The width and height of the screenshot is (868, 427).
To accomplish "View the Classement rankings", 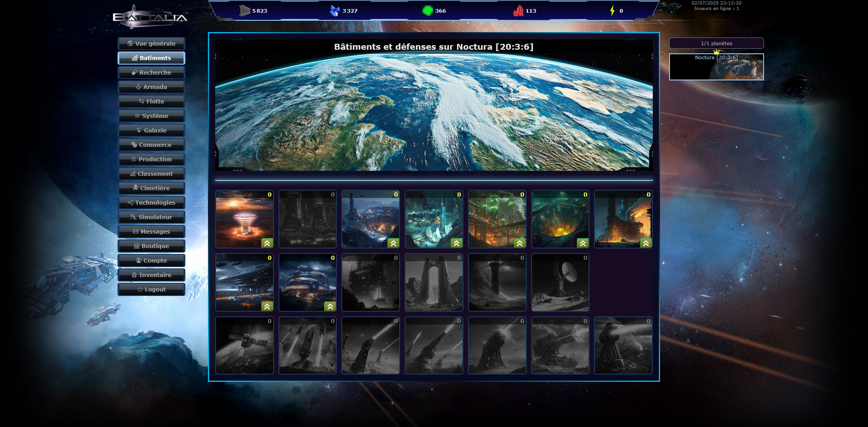I will pos(151,174).
